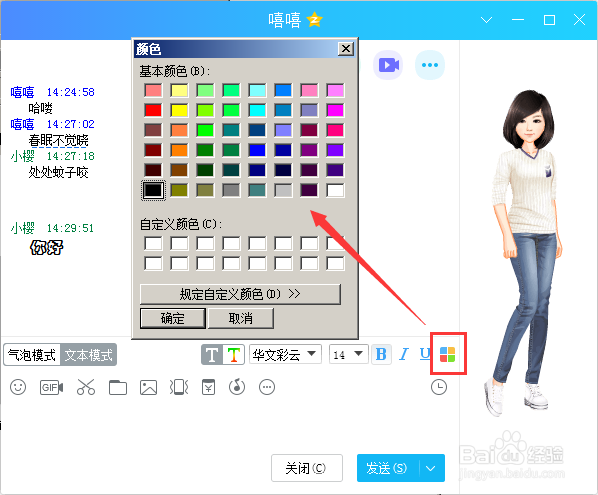Open the more options bubble with three dots

tap(430, 65)
